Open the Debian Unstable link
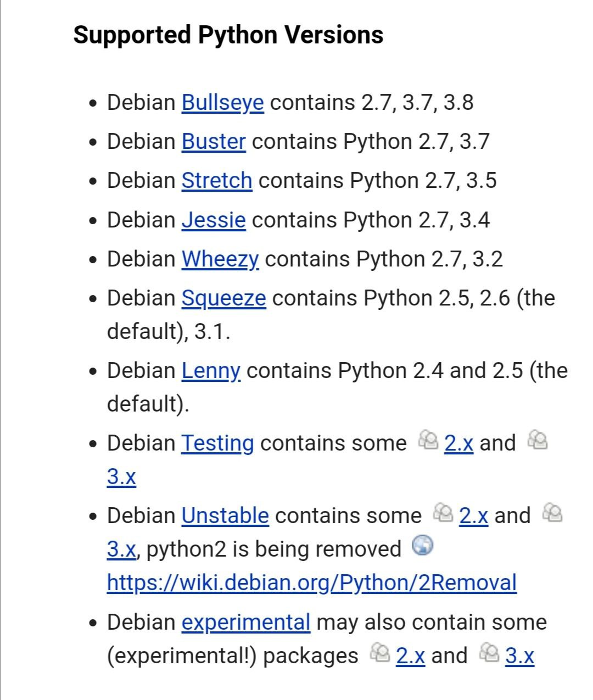The height and width of the screenshot is (700, 593). tap(225, 516)
